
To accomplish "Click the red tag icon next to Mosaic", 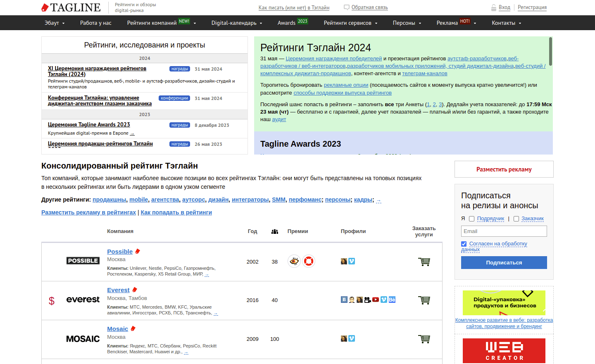I will [133, 329].
